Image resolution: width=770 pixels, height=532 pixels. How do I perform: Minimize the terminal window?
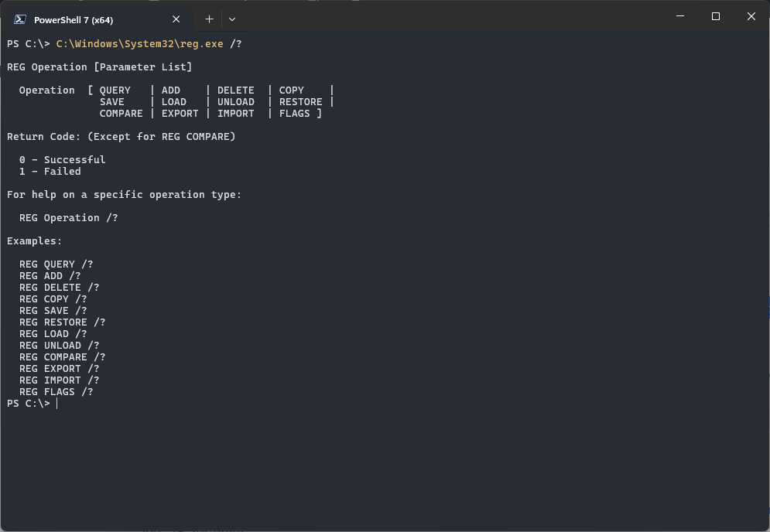(x=680, y=16)
